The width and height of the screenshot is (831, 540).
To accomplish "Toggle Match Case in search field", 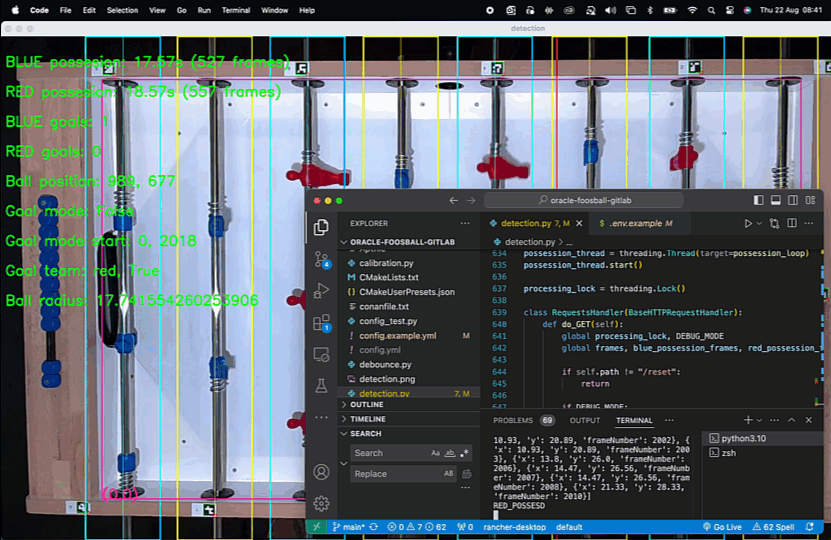I will click(x=435, y=453).
